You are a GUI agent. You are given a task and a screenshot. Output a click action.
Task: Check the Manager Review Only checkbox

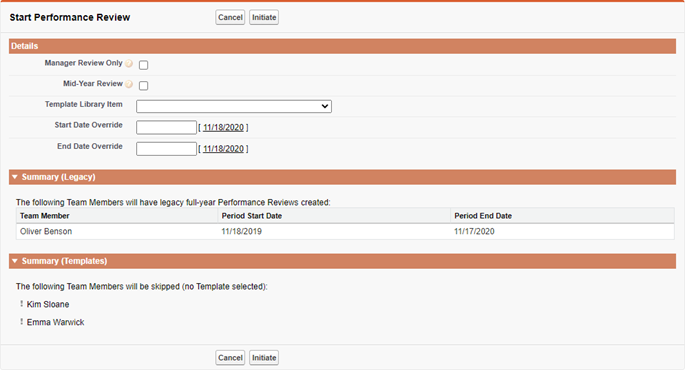(143, 65)
